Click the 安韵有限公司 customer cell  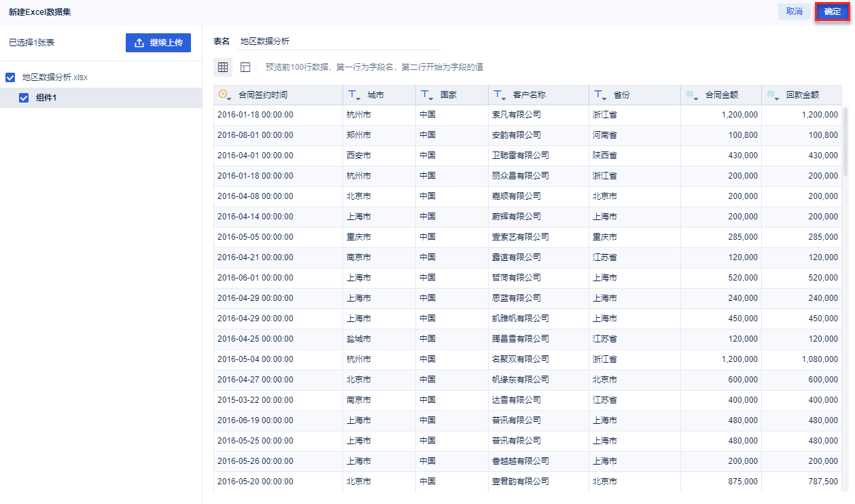pyautogui.click(x=538, y=135)
